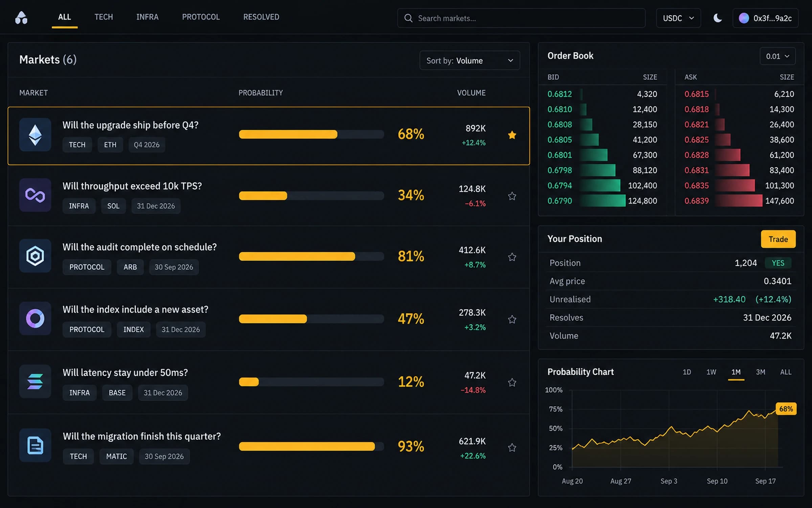Toggle dark mode moon icon
The image size is (812, 508).
717,18
